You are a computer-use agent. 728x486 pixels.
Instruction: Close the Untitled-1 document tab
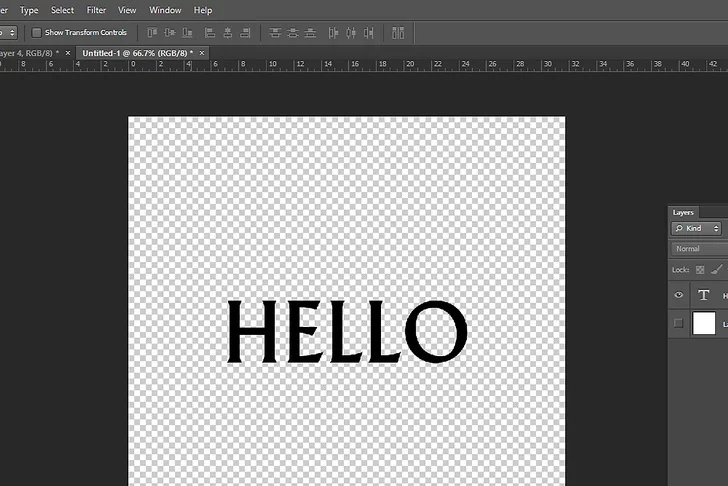coord(203,52)
